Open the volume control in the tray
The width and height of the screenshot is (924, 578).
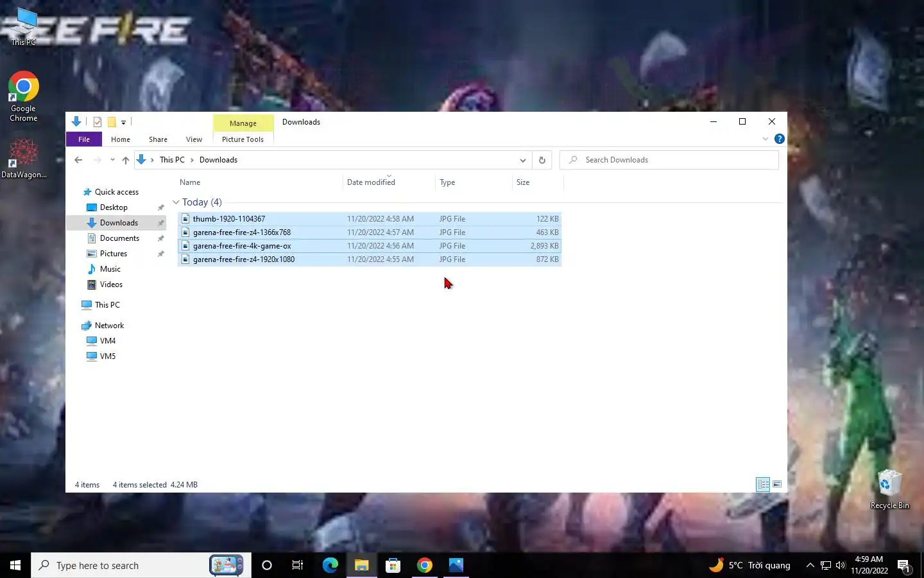[x=841, y=565]
